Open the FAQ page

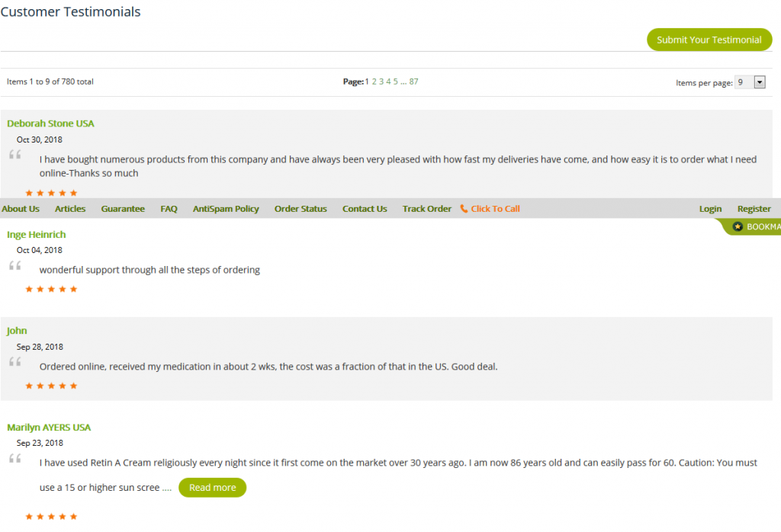coord(169,209)
